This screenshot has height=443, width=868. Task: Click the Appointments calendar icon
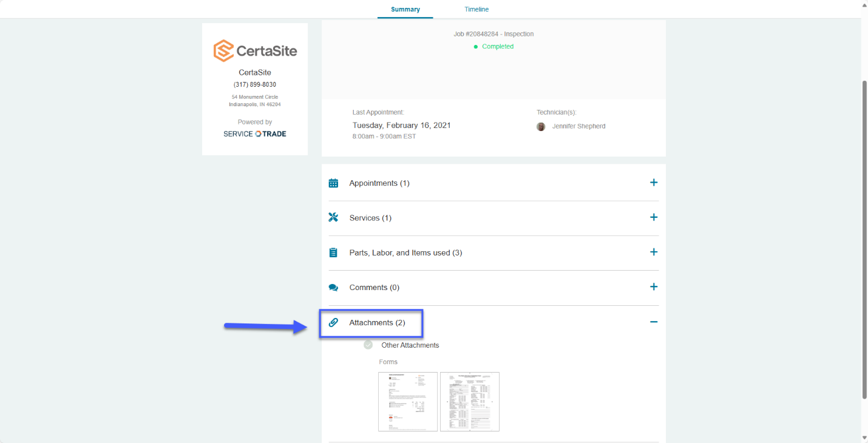click(x=333, y=183)
